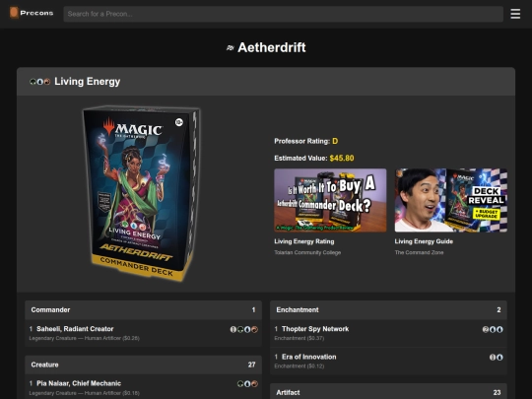
Task: Click Tolarian Community College channel name
Action: [307, 252]
